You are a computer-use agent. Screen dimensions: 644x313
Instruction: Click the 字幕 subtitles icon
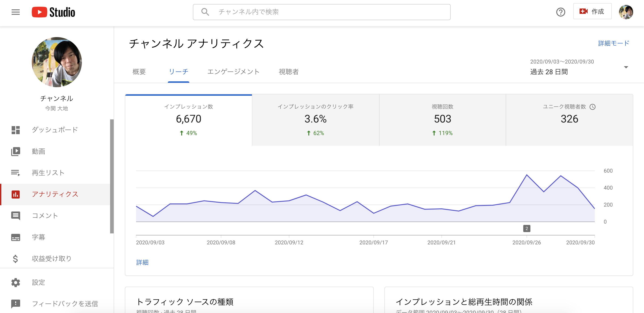click(15, 237)
